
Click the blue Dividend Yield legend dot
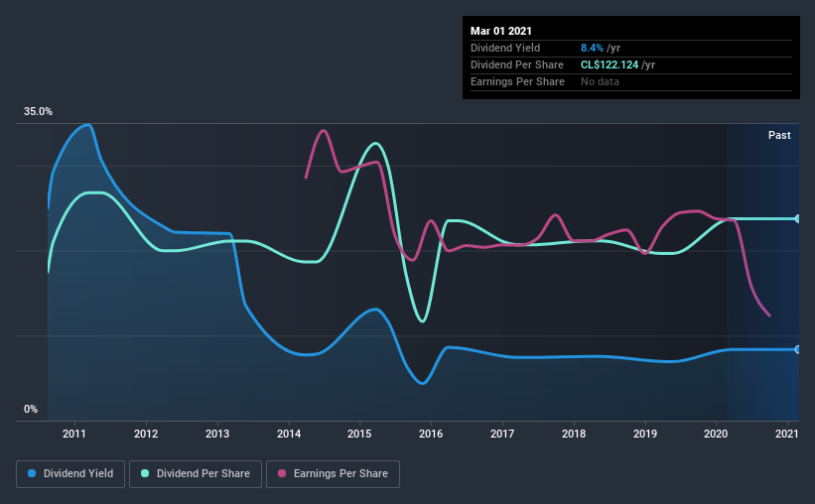click(x=32, y=473)
